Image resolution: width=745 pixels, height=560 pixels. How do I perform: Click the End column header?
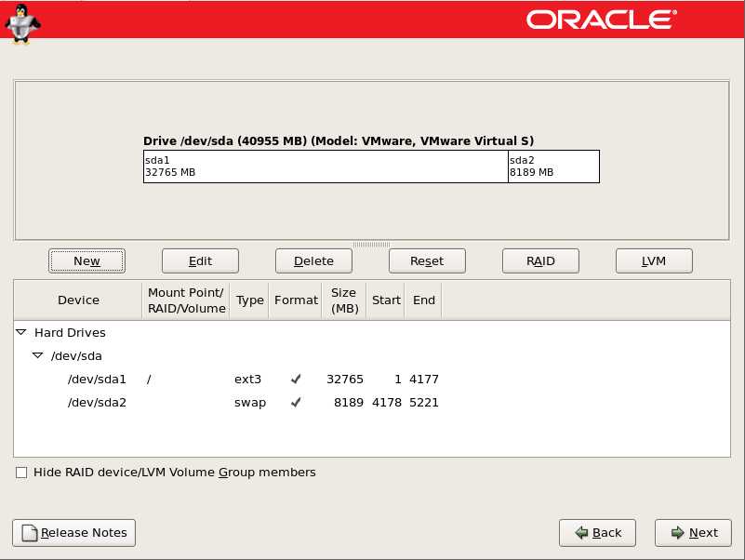[423, 300]
